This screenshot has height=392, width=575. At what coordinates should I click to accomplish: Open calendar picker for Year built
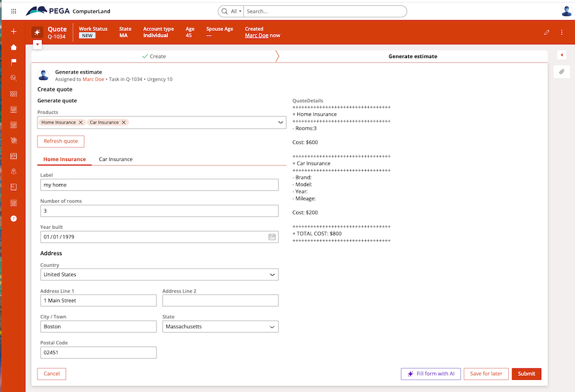pos(272,237)
